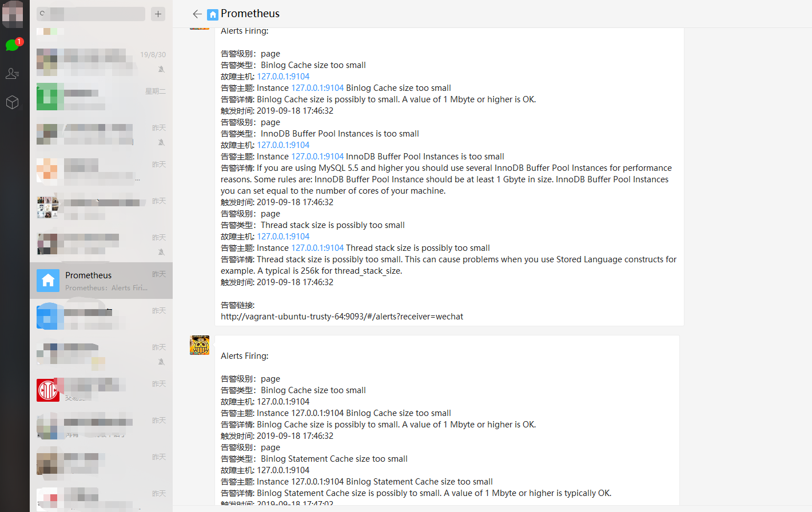Screen dimensions: 812x512
Task: Open the contacts icon in left rail
Action: click(13, 73)
